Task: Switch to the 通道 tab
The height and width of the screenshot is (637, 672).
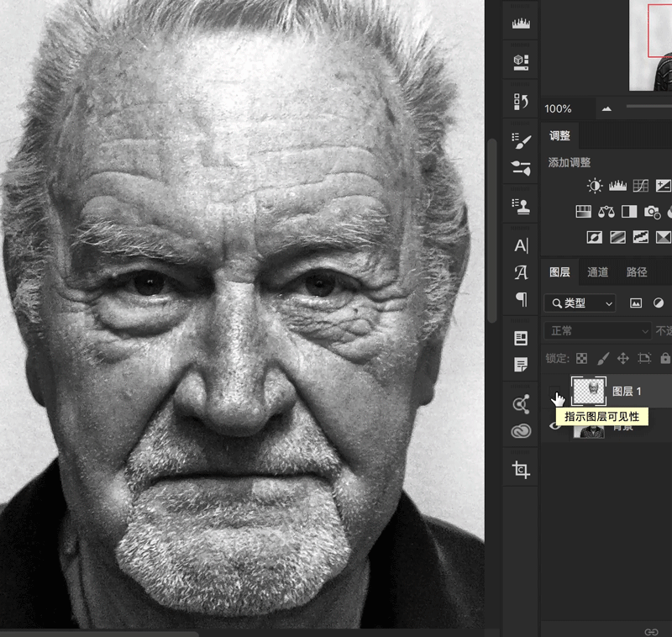Action: (x=598, y=272)
